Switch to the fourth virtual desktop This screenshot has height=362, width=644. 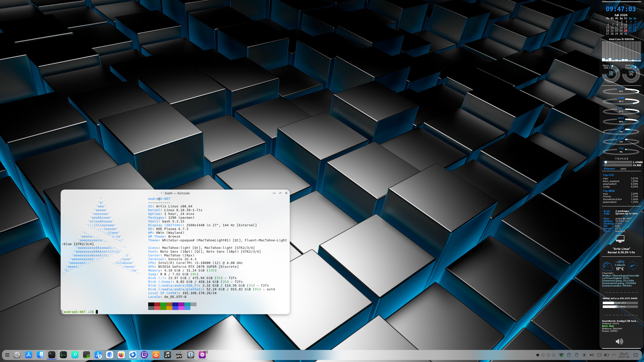pyautogui.click(x=553, y=355)
